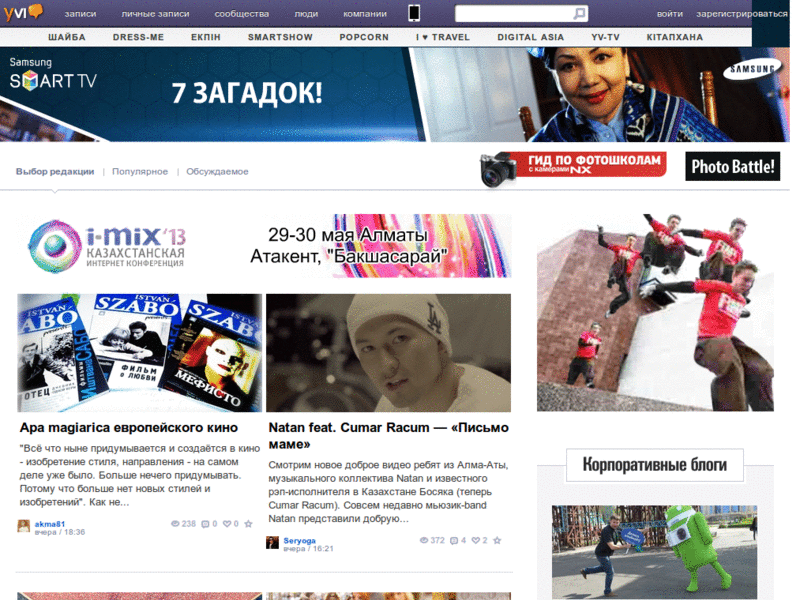This screenshot has height=600, width=800.
Task: Click views icon on Apa magiarica article
Action: click(175, 523)
